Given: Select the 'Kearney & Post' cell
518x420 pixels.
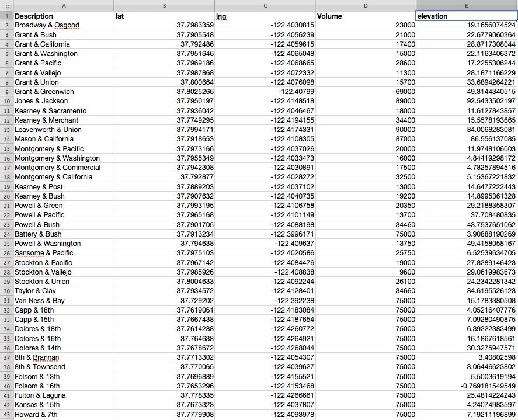Looking at the screenshot, I should 64,187.
